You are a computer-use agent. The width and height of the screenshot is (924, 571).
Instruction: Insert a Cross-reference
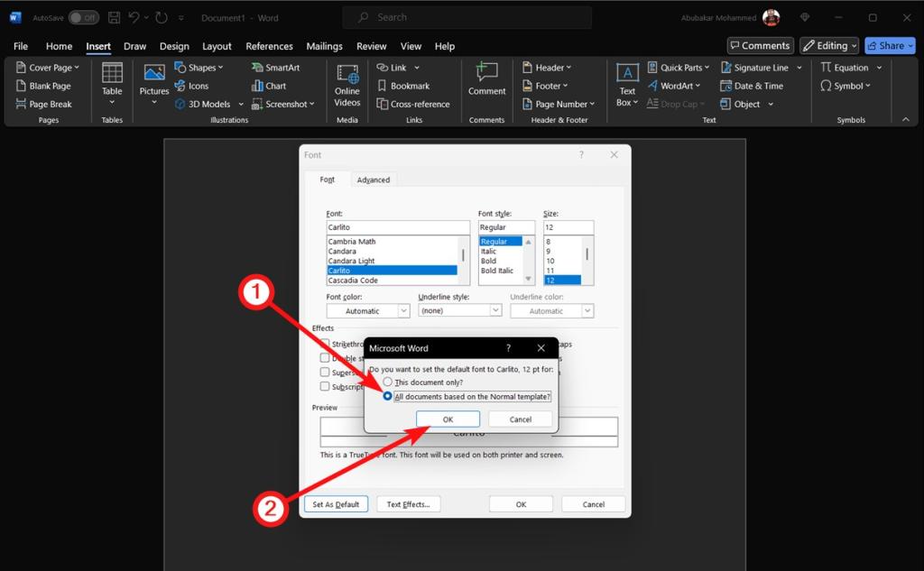tap(413, 105)
